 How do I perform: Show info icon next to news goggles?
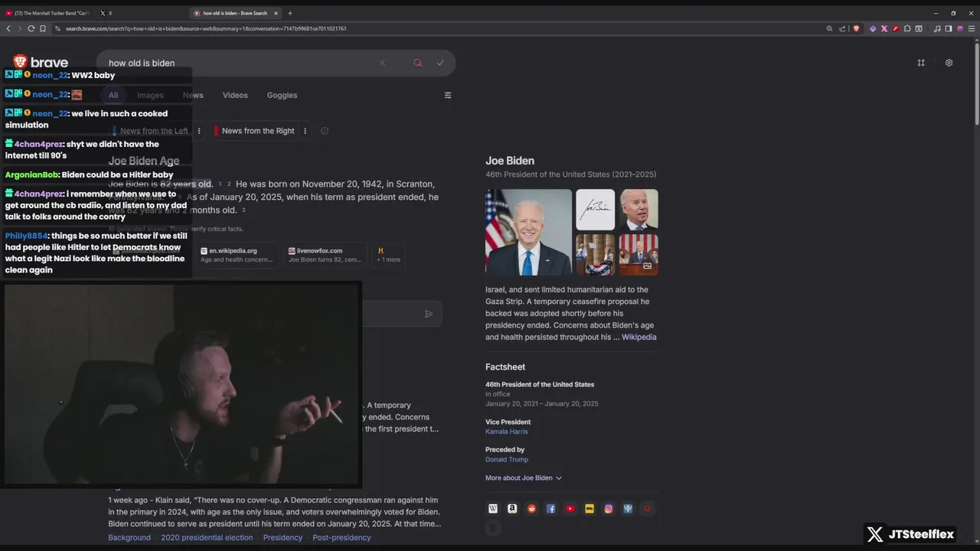pyautogui.click(x=325, y=131)
